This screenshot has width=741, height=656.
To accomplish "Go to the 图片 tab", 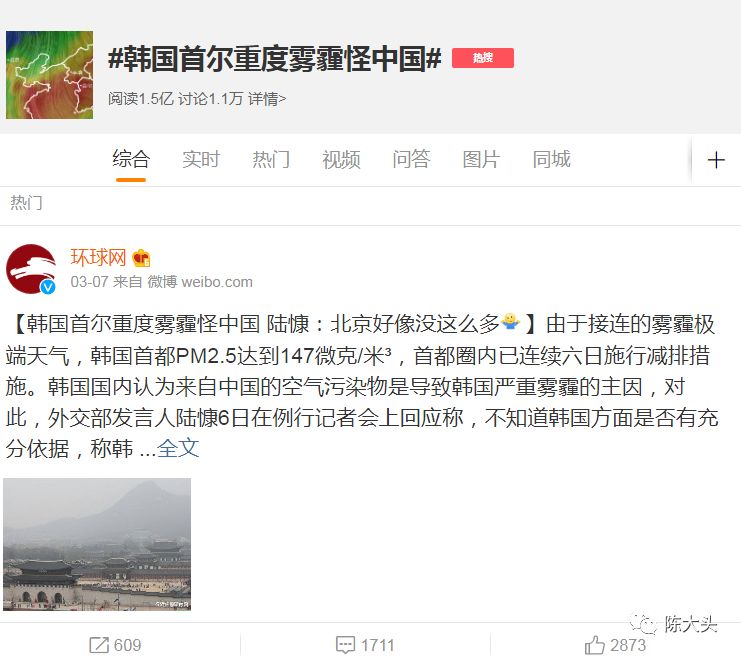I will tap(481, 159).
